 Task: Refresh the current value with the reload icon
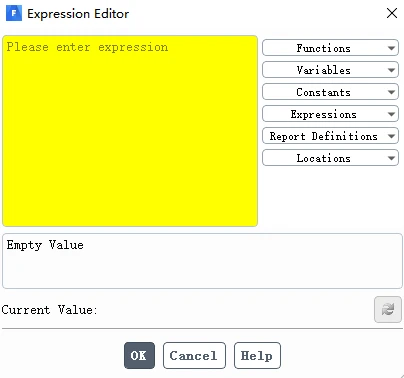[388, 309]
